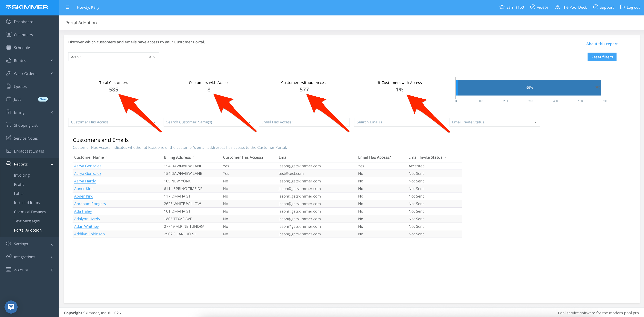Click the Earn $150 star icon

coord(502,7)
